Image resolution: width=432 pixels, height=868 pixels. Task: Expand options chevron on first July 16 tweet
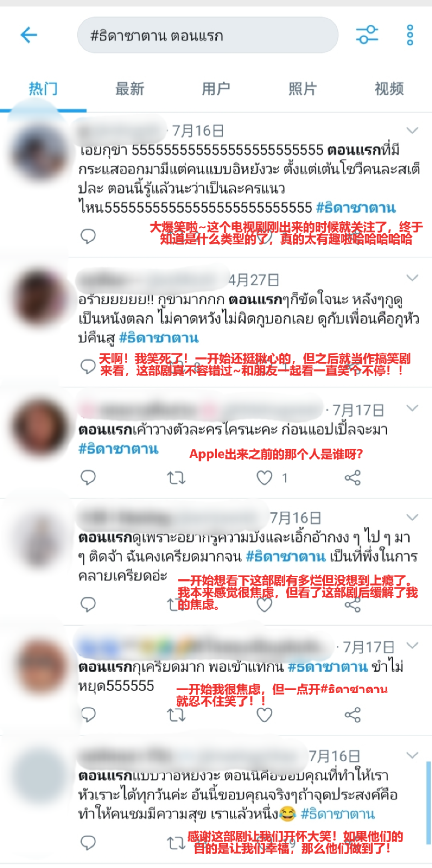[x=412, y=130]
